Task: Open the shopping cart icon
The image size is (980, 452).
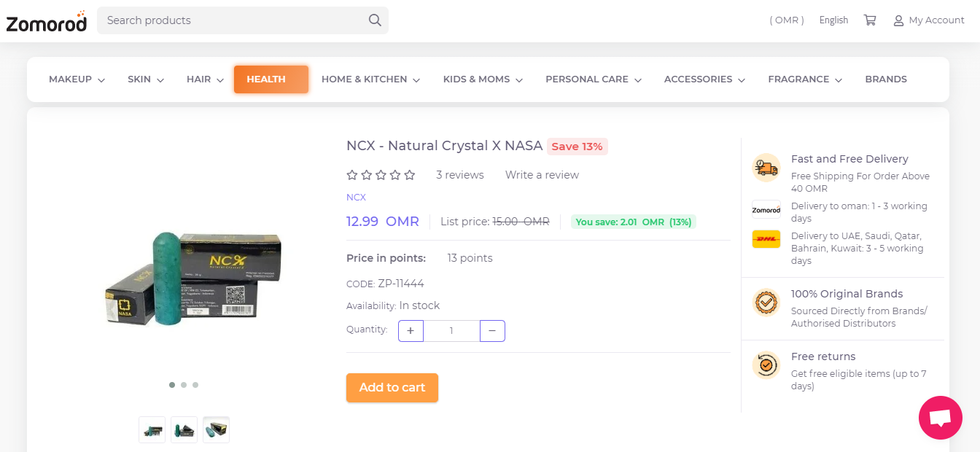Action: tap(870, 20)
